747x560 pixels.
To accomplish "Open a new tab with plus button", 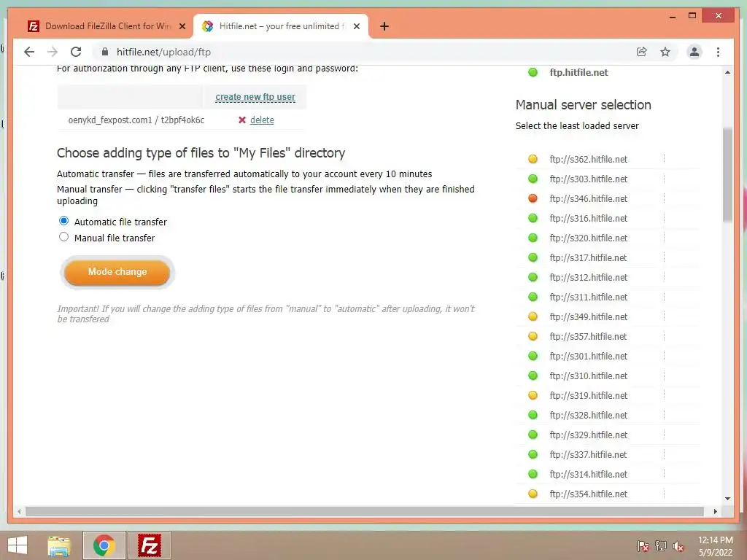I will (x=384, y=26).
